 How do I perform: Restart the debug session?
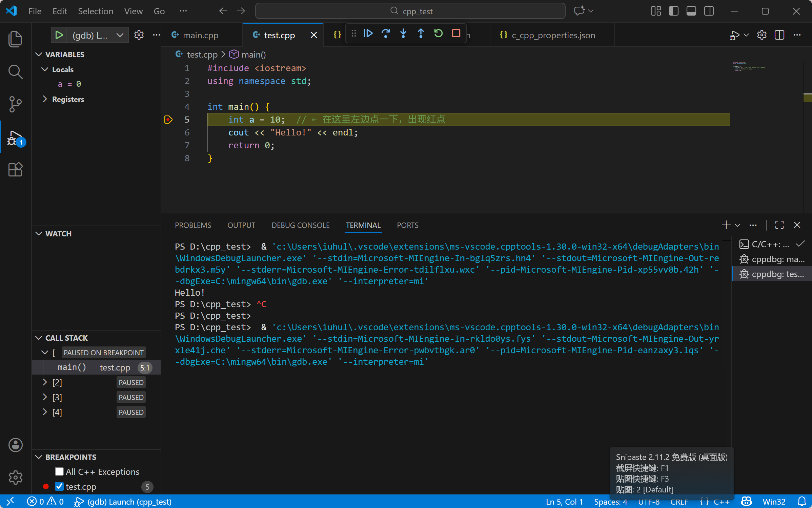[439, 34]
